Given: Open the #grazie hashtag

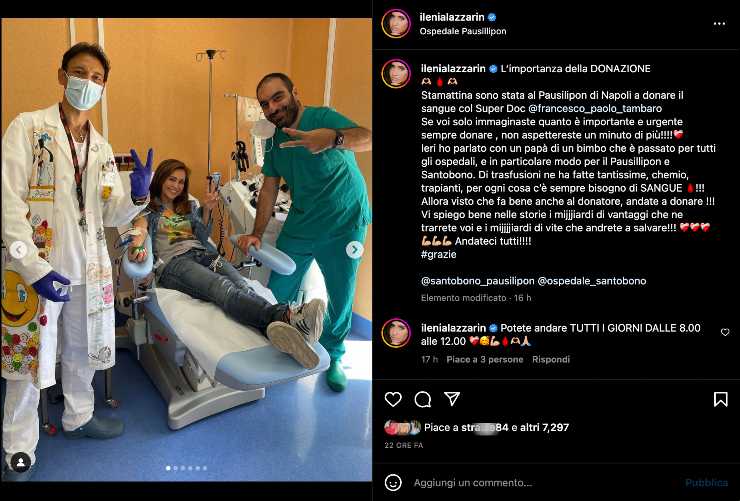Looking at the screenshot, I should pos(438,254).
